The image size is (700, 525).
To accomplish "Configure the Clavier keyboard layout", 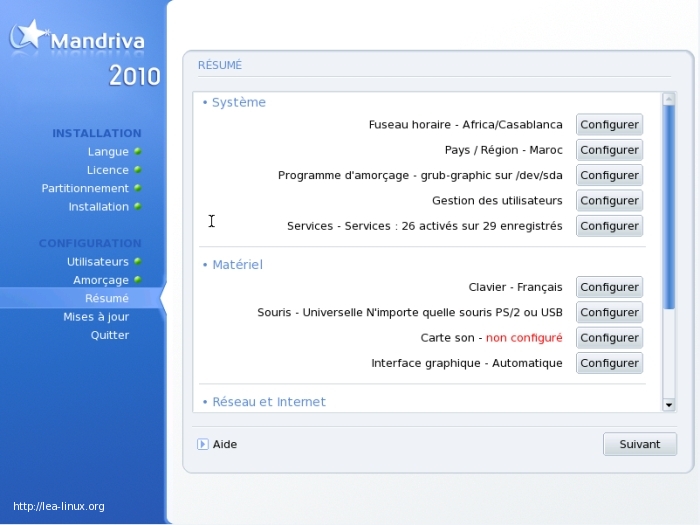I will [x=609, y=287].
